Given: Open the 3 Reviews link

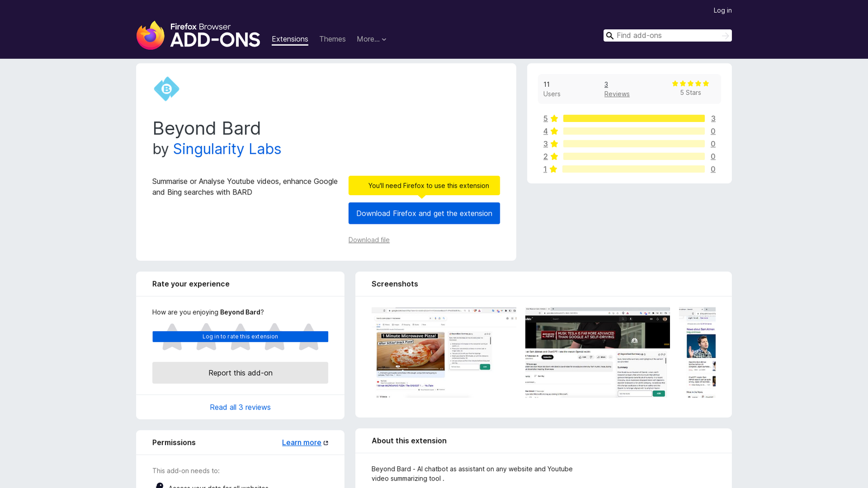Looking at the screenshot, I should tap(617, 89).
